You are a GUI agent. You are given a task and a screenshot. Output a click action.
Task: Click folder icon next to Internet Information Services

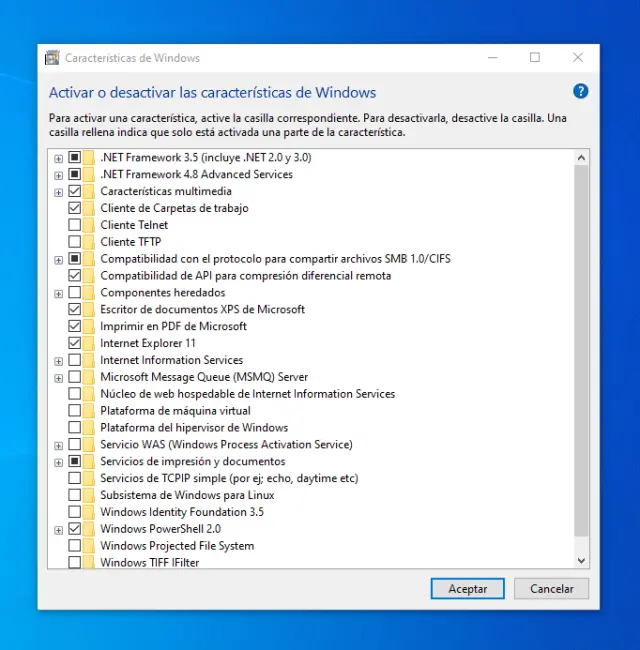pyautogui.click(x=89, y=360)
